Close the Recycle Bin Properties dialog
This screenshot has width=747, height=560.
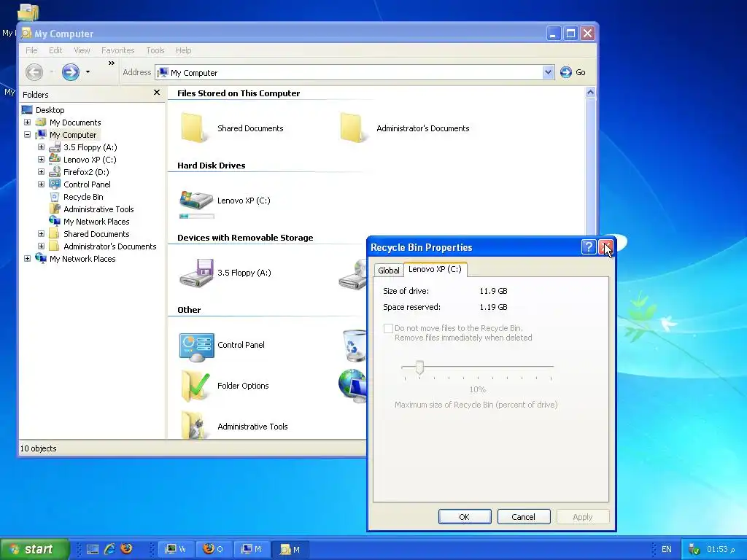(x=606, y=246)
